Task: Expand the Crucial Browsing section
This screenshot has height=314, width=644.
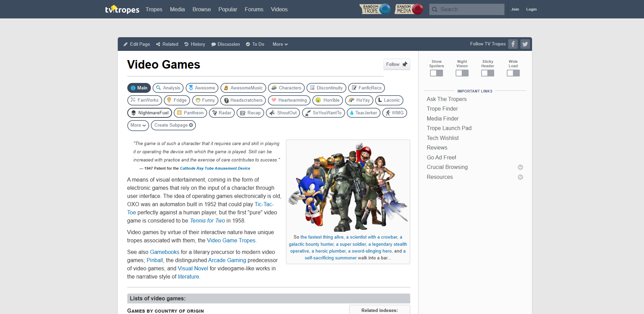Action: [520, 167]
